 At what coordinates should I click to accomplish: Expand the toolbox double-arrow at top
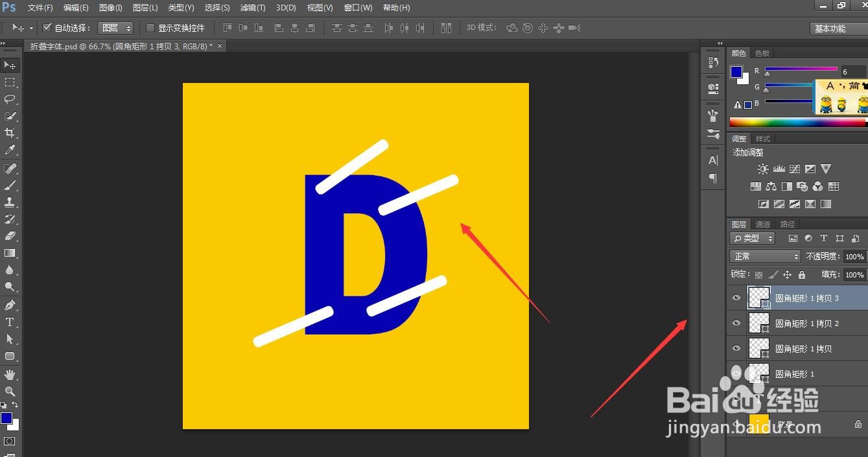(x=4, y=43)
